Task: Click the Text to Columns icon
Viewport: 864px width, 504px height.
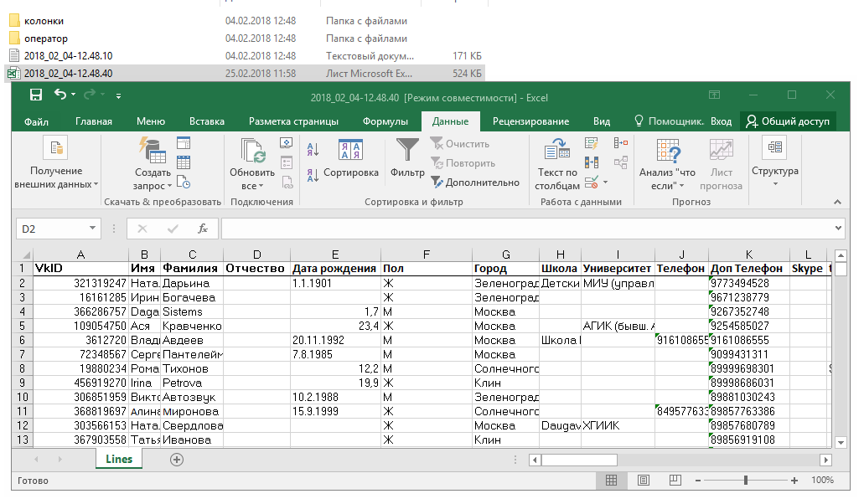Action: 557,151
